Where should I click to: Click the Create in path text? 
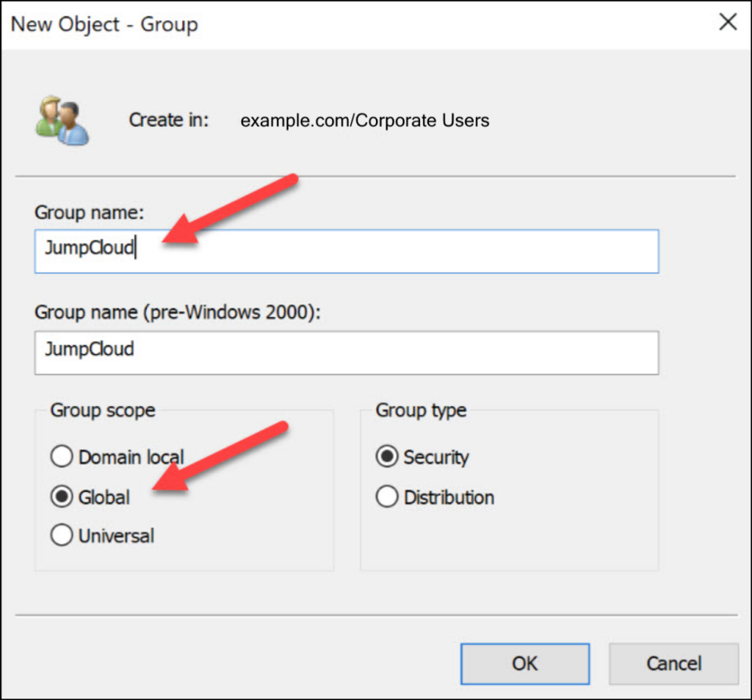[168, 120]
